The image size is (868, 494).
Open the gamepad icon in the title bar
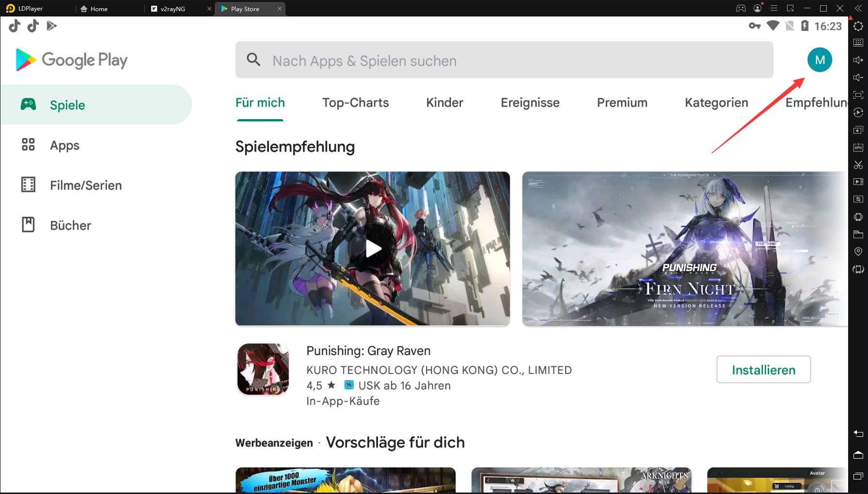pos(741,8)
